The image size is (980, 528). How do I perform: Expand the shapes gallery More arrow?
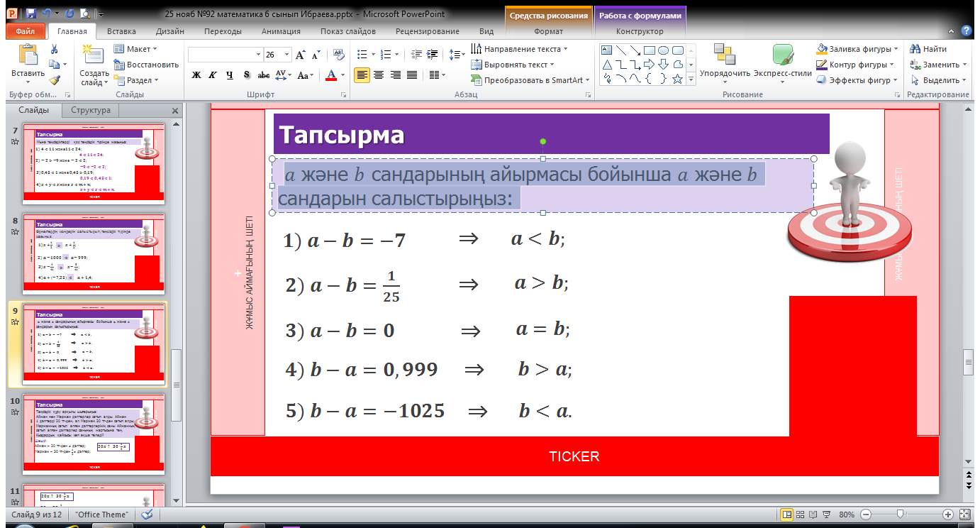[x=691, y=80]
